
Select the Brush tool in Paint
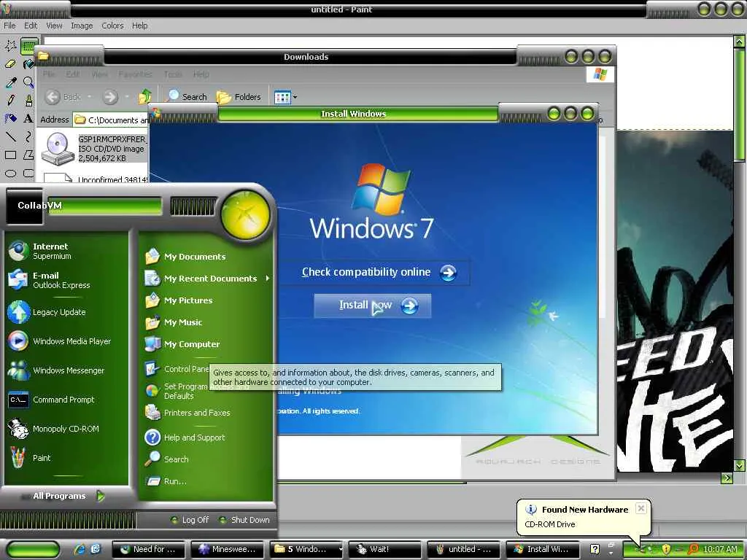[28, 100]
